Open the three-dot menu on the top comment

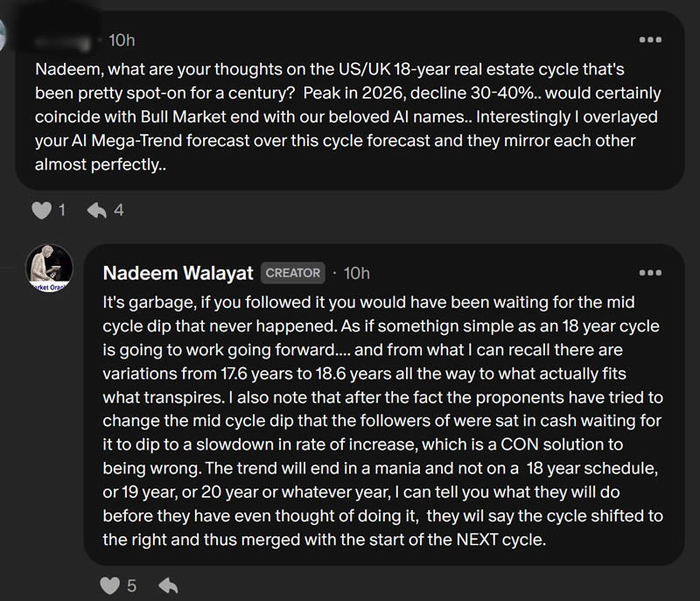coord(649,40)
